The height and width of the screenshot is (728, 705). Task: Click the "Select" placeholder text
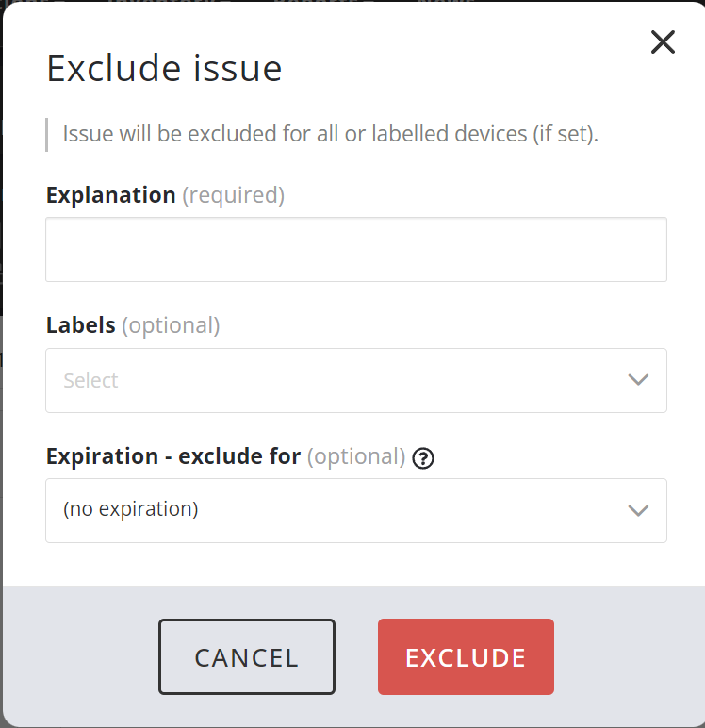(x=90, y=381)
